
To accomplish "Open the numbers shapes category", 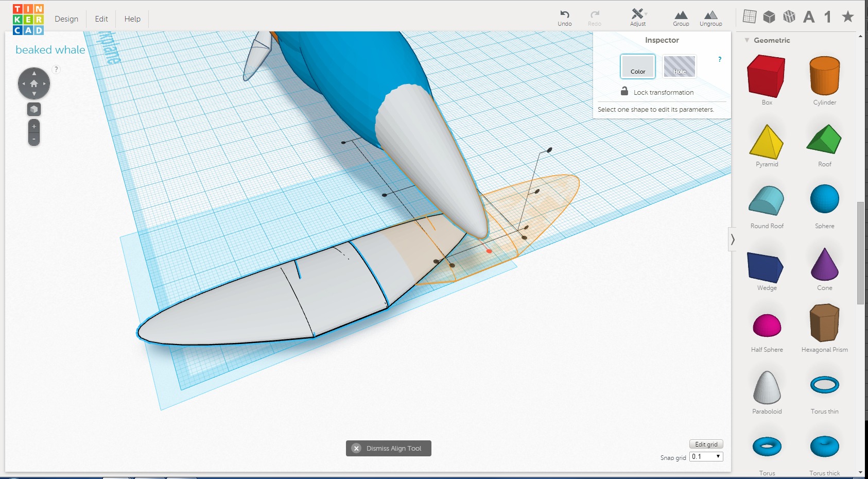I will coord(828,17).
